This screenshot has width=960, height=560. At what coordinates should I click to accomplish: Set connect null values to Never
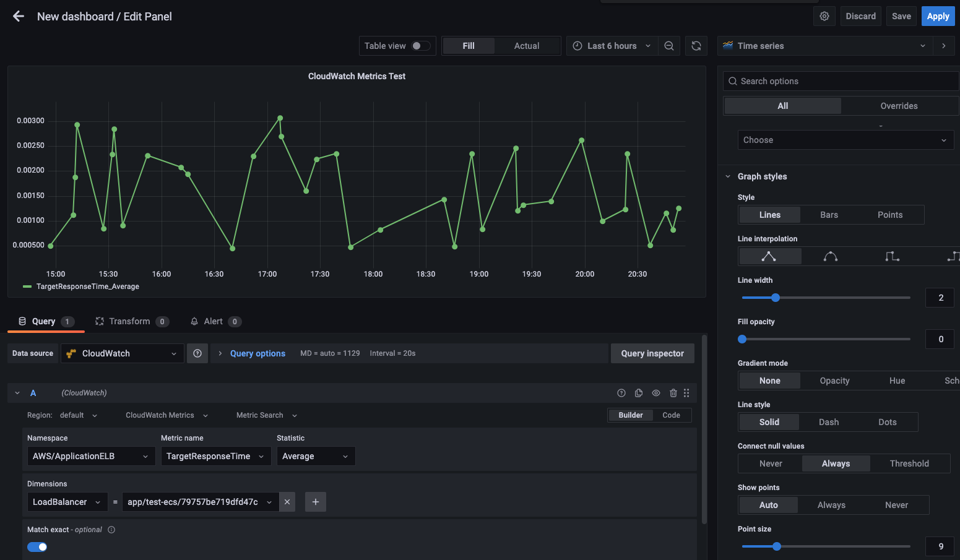click(771, 463)
